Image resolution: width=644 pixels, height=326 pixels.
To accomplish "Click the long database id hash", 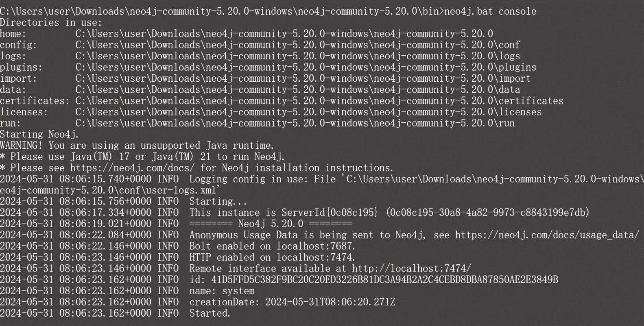I will 384,280.
